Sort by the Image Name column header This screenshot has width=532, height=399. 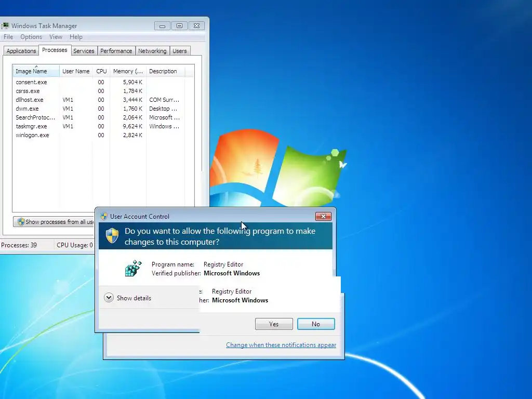(36, 71)
